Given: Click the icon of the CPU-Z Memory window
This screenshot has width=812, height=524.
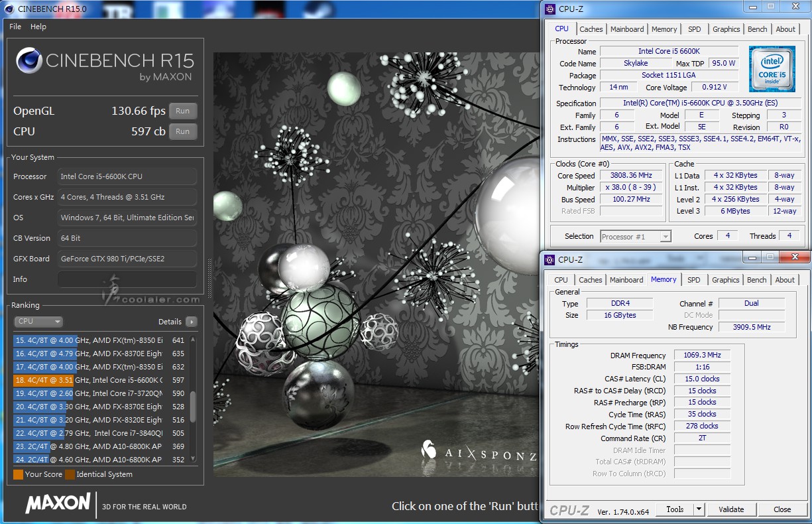Looking at the screenshot, I should (x=550, y=259).
